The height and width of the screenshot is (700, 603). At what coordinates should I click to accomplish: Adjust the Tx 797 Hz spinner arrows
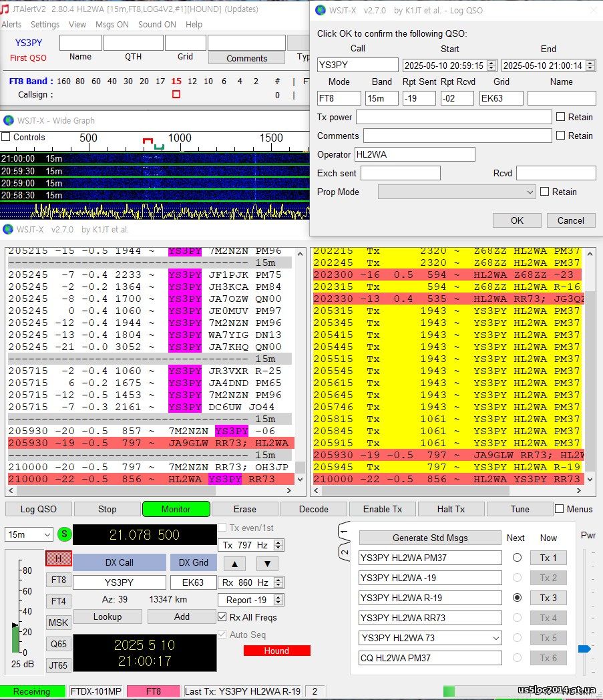tap(278, 545)
